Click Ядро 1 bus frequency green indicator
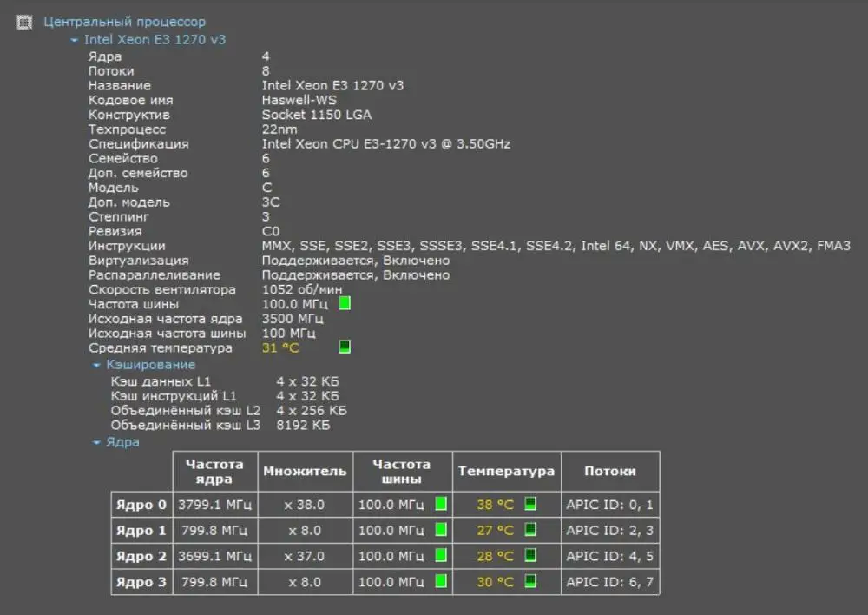 tap(441, 530)
